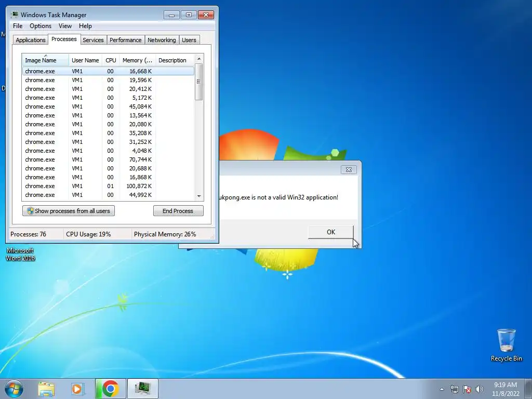Close the Win32 error dialog
532x399 pixels.
coord(349,170)
